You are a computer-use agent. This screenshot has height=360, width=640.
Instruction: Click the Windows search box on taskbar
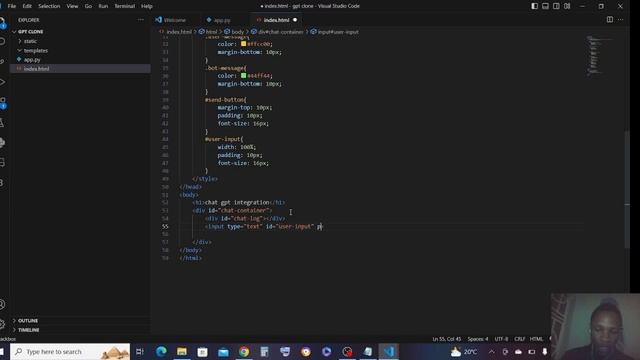(x=70, y=351)
